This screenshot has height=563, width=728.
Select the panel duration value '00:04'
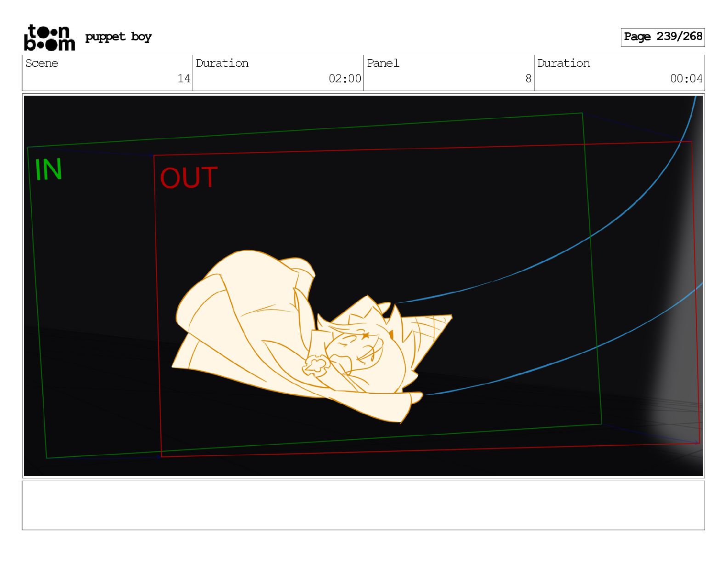(686, 79)
